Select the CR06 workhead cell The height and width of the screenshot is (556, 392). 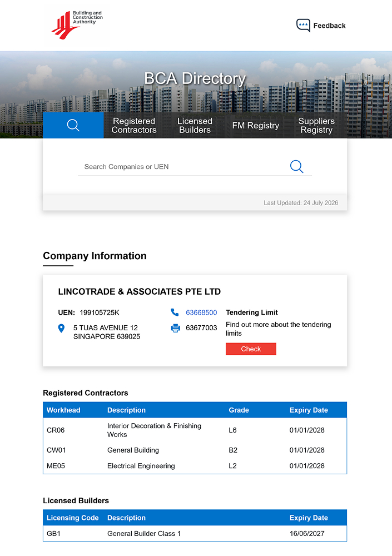coord(56,430)
